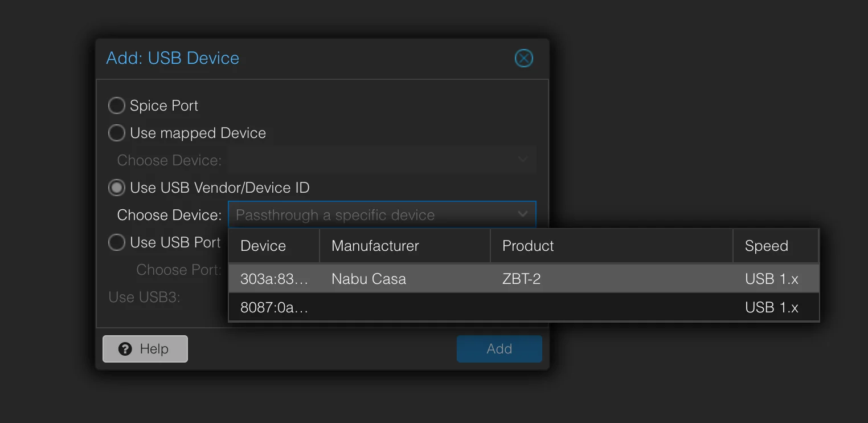Image resolution: width=868 pixels, height=423 pixels.
Task: Click Choose Device label under Vendor/Device ID
Action: pyautogui.click(x=169, y=215)
